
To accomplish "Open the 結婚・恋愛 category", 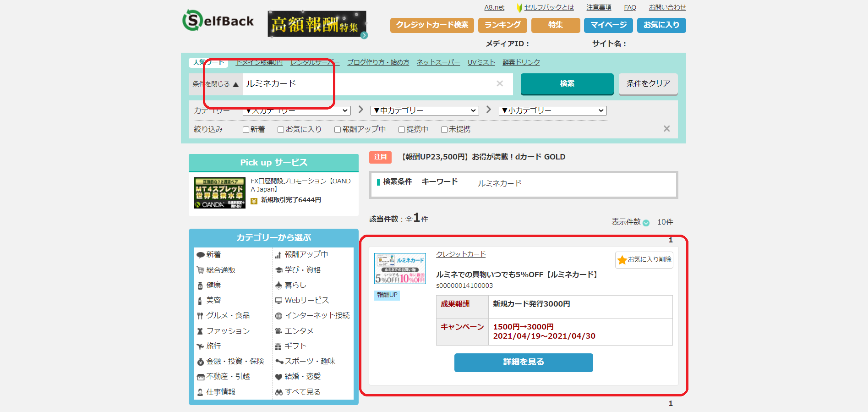I will pos(298,376).
